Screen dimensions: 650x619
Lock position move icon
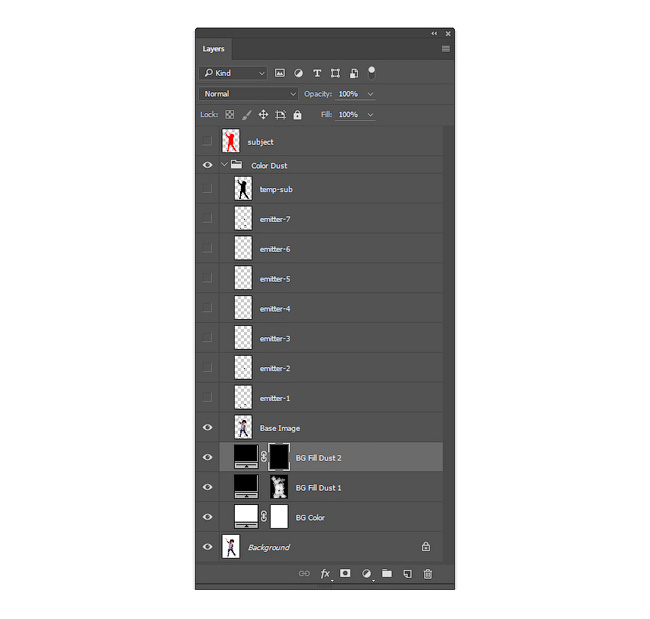263,114
